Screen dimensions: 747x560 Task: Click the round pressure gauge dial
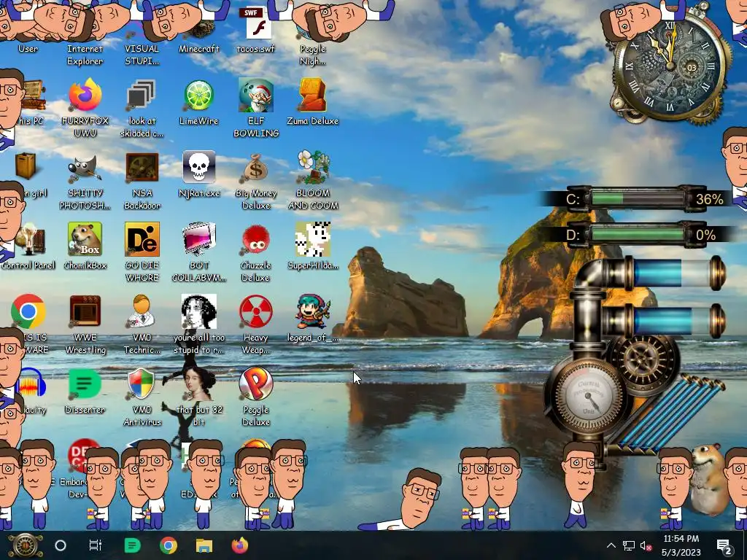[589, 396]
